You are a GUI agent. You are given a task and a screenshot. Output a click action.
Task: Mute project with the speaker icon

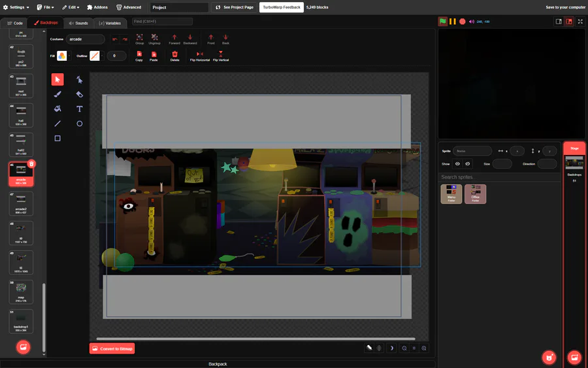tap(471, 22)
